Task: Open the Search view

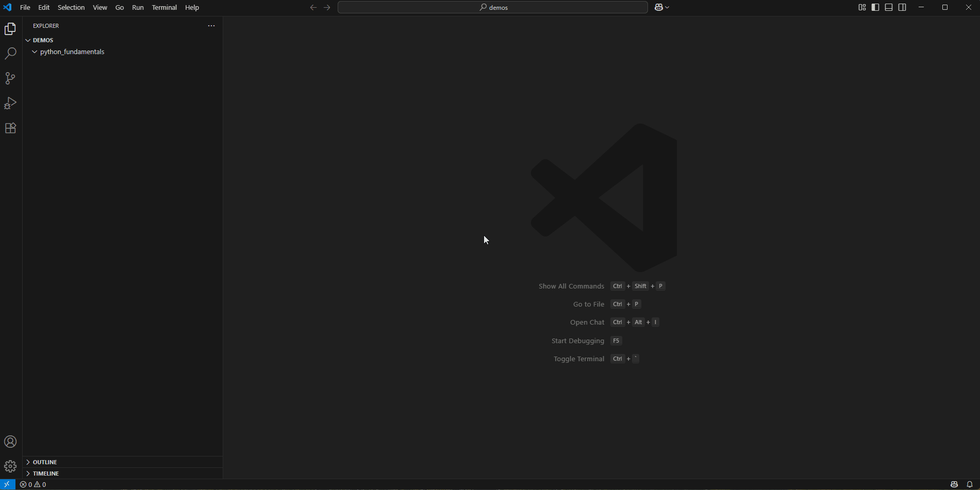Action: point(10,53)
